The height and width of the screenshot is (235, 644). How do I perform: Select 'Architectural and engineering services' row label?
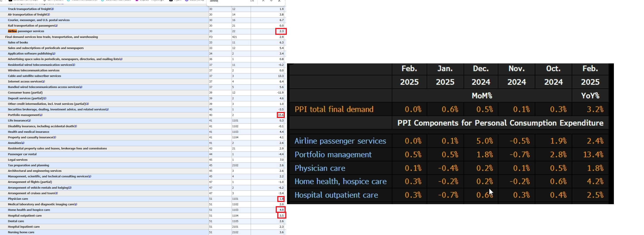click(35, 171)
